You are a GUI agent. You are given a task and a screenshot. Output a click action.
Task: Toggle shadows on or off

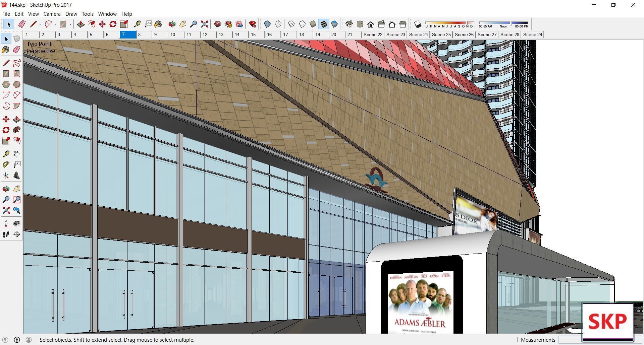click(x=418, y=24)
